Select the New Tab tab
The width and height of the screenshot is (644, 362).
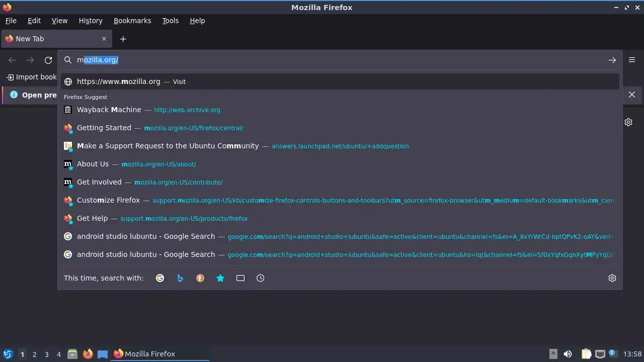point(55,39)
